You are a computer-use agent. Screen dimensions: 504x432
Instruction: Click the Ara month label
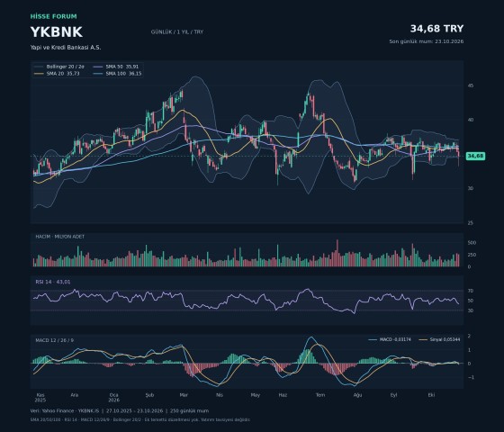click(x=74, y=395)
